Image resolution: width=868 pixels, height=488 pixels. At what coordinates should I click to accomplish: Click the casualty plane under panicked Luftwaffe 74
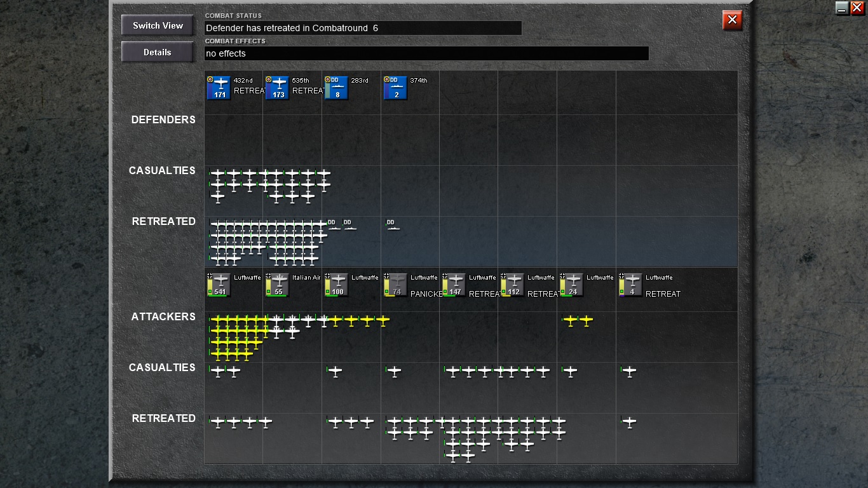pyautogui.click(x=393, y=371)
